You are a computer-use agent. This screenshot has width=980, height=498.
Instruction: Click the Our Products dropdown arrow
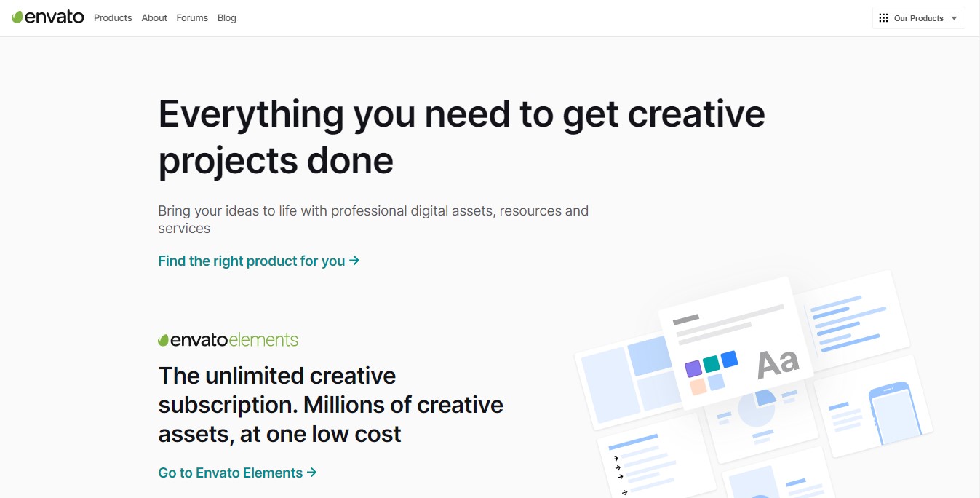tap(955, 19)
